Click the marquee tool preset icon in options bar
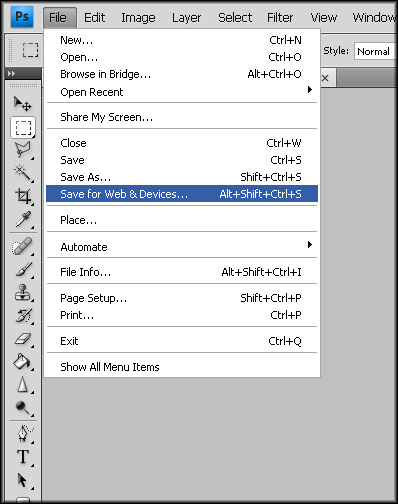Screen dimensions: 398x504 click(30, 50)
